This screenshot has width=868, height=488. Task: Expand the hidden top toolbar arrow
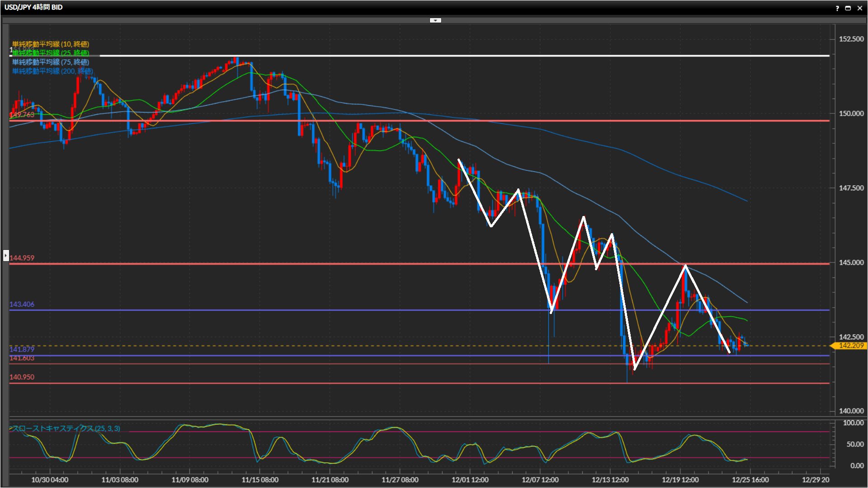tap(435, 20)
